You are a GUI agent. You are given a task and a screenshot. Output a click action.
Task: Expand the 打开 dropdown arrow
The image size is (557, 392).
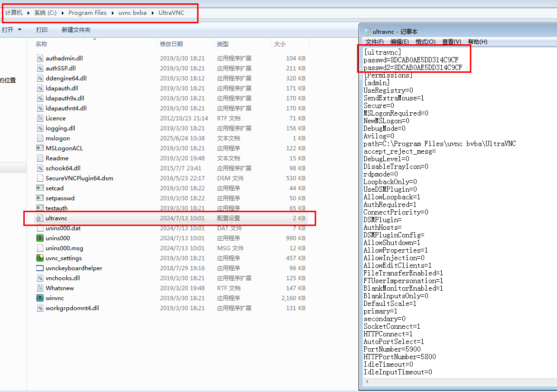(20, 29)
